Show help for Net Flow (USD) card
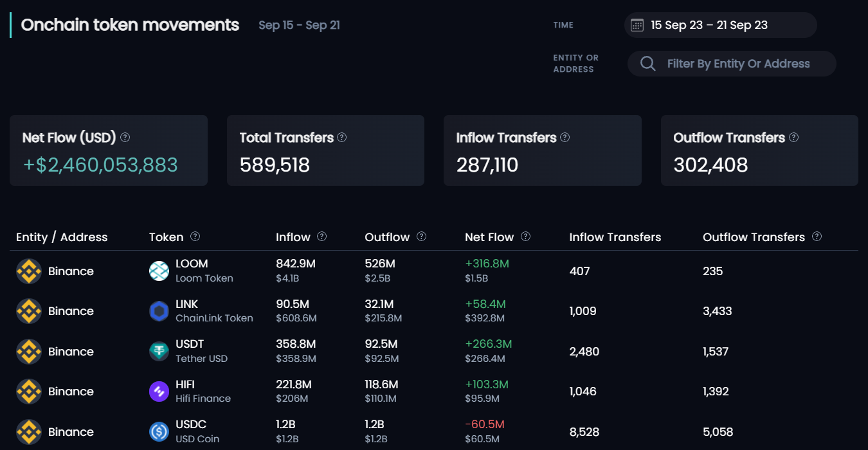 [125, 138]
